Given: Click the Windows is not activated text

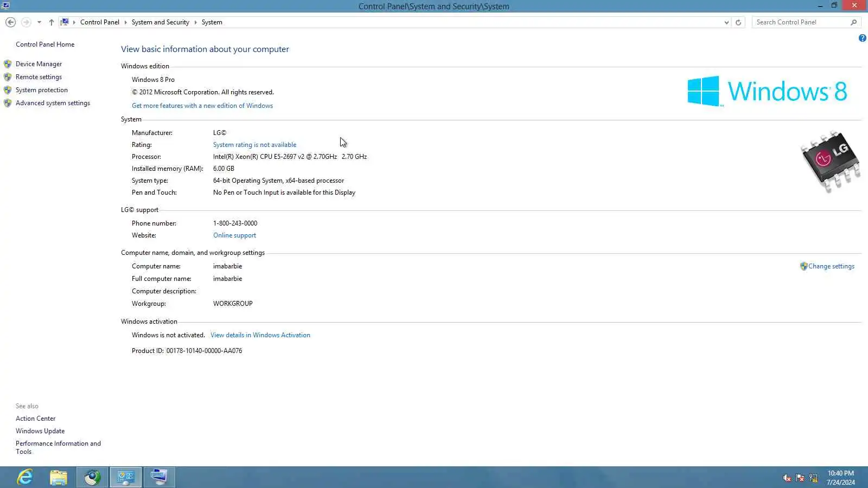Looking at the screenshot, I should coord(168,335).
